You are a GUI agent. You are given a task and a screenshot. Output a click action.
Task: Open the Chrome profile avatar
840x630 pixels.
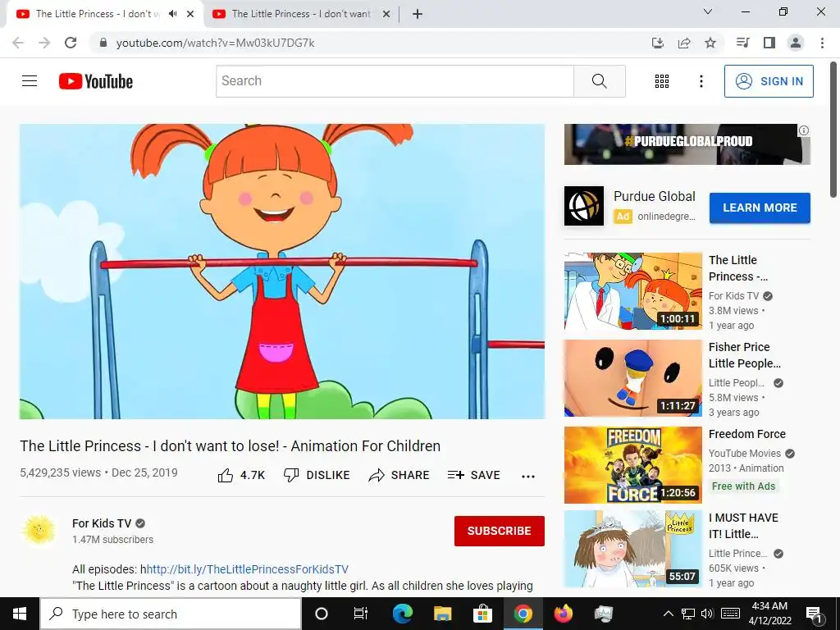pos(796,43)
